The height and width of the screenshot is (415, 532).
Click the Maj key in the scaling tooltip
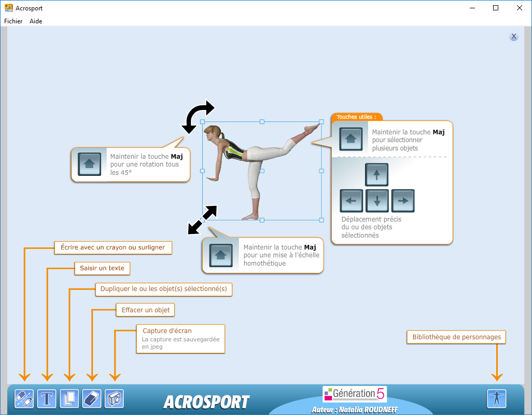click(221, 255)
